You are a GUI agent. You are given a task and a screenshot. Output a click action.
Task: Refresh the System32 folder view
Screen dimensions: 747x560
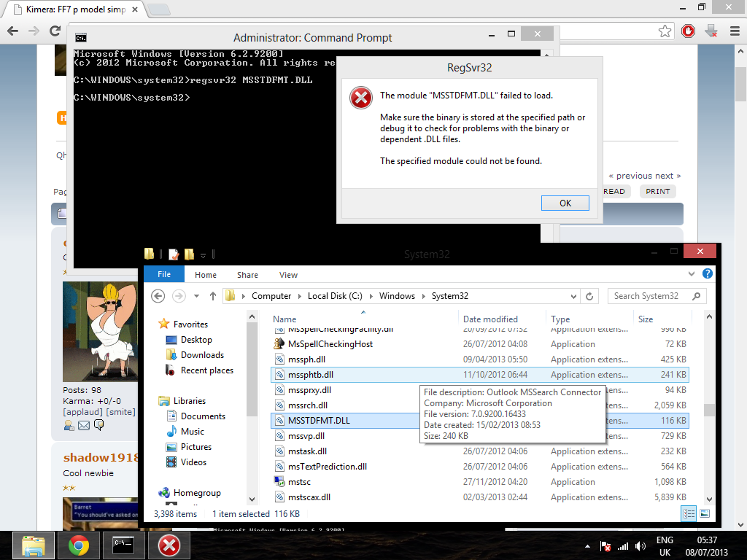[589, 296]
